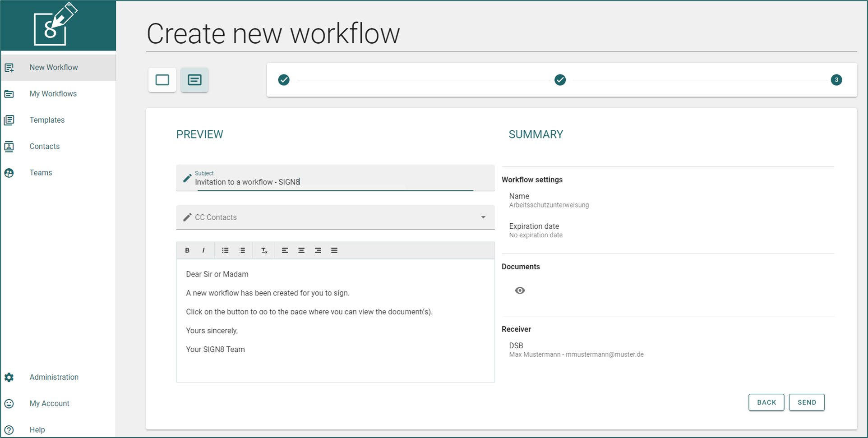Switch to the blank rectangle view
This screenshot has height=438, width=868.
[x=162, y=80]
